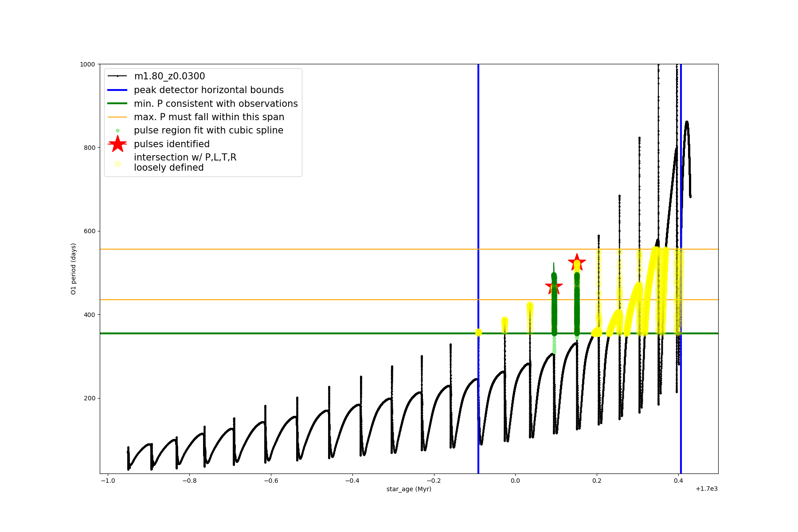Screen dimensions: 798x532
Task: Click the lower red star pulse marker
Action: coord(554,286)
